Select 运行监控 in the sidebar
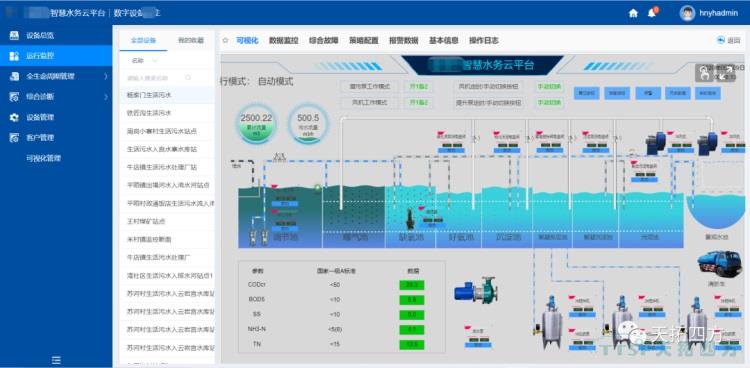The image size is (750, 368). coord(56,56)
